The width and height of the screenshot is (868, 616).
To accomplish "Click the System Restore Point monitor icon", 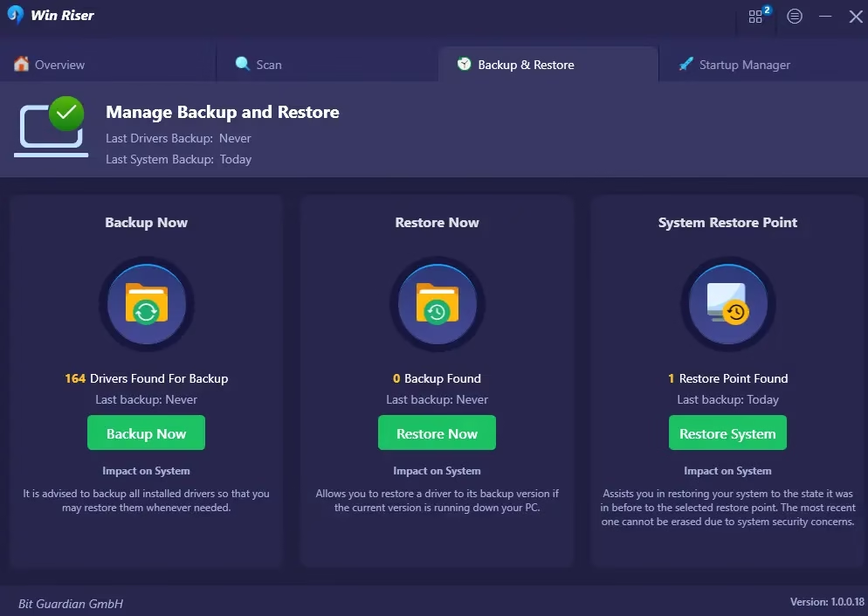I will (727, 303).
